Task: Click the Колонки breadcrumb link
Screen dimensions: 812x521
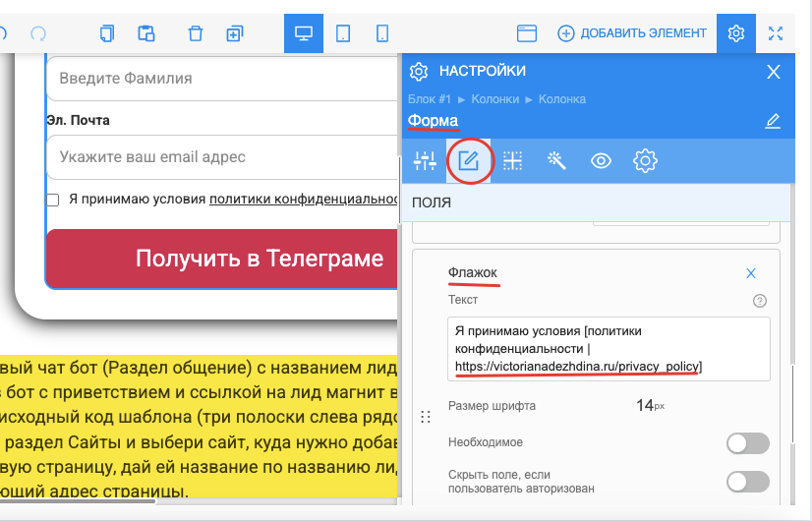Action: pyautogui.click(x=495, y=99)
